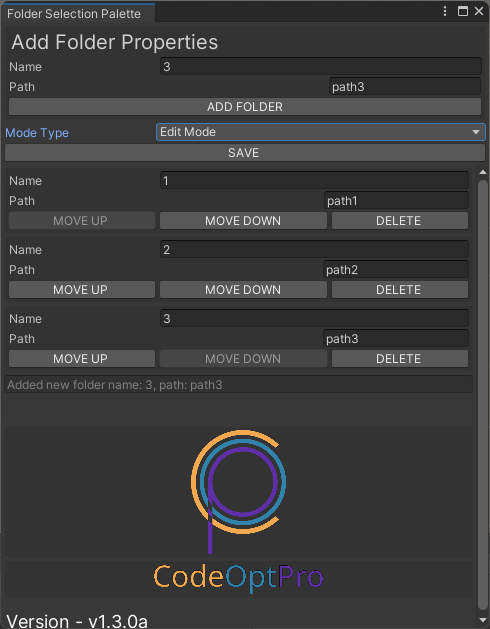Open the Mode Type dropdown
This screenshot has height=629, width=490.
click(321, 132)
